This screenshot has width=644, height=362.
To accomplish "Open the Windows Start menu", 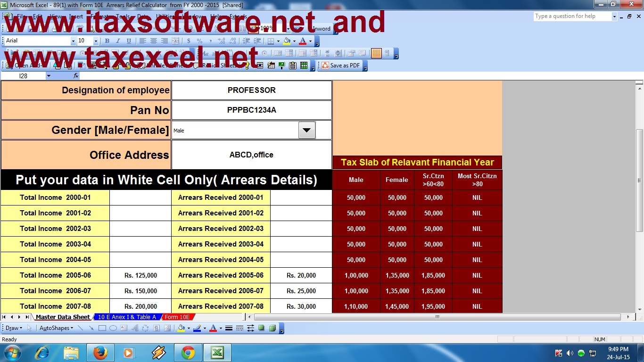I will coord(12,353).
